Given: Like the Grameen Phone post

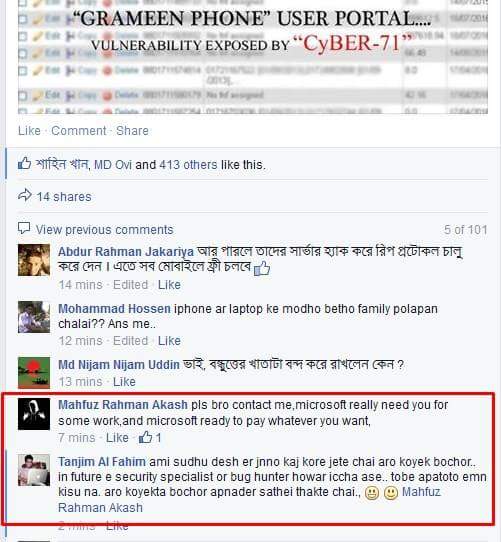Looking at the screenshot, I should pyautogui.click(x=29, y=131).
